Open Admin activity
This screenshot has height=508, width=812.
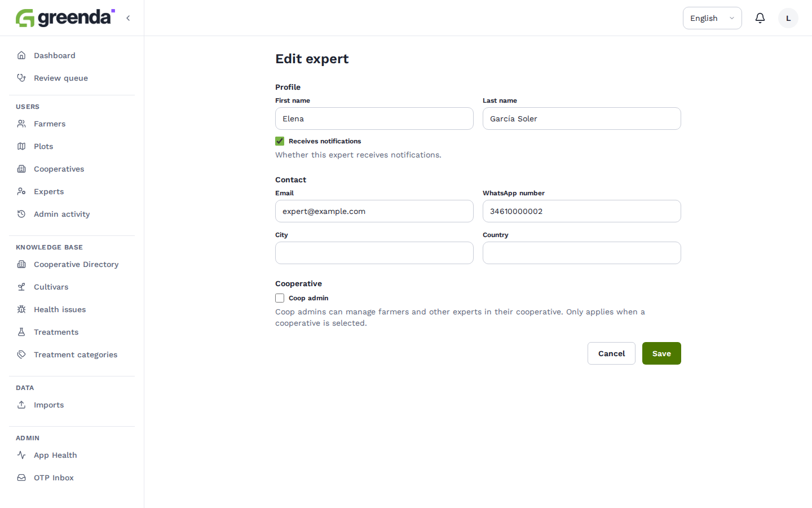pyautogui.click(x=72, y=214)
